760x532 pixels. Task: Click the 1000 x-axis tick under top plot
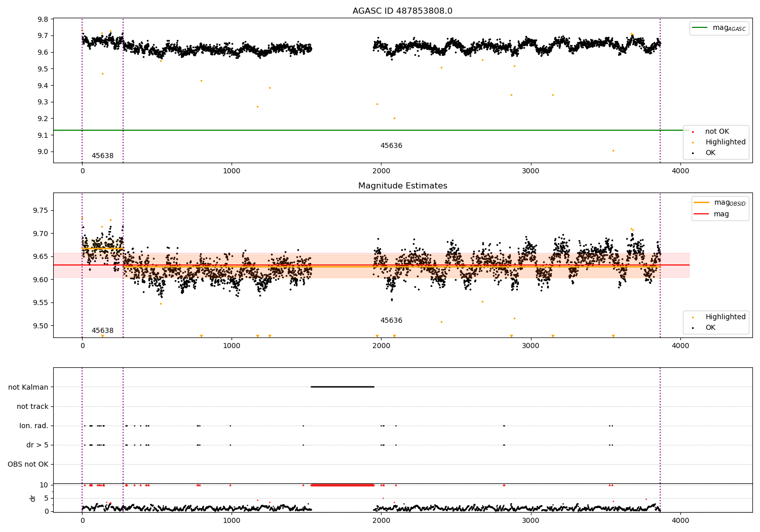coord(232,171)
